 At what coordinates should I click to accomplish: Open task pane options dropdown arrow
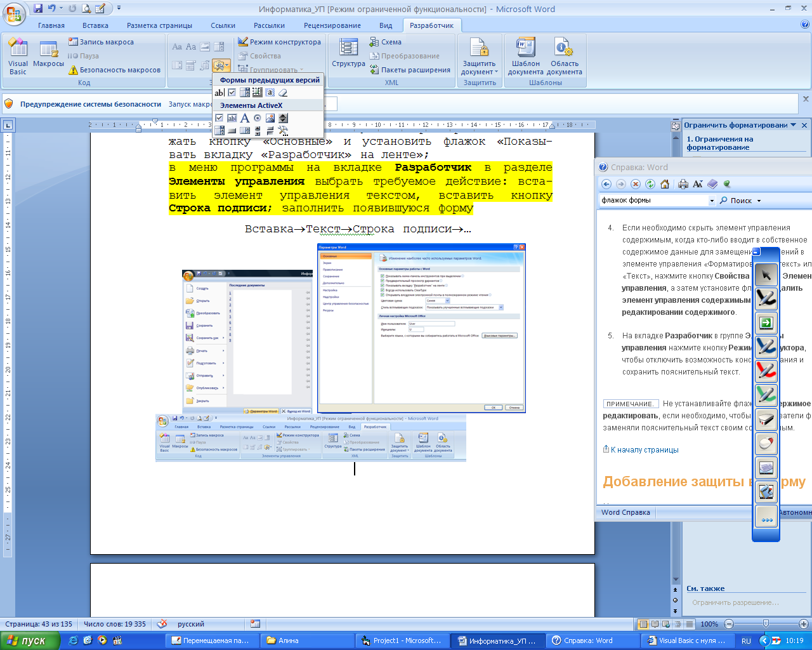click(794, 125)
